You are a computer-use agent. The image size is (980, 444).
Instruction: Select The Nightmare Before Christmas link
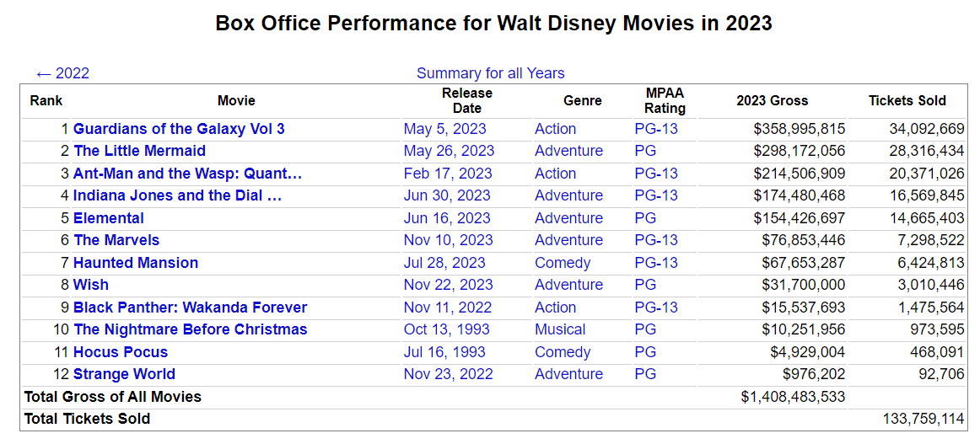click(190, 329)
